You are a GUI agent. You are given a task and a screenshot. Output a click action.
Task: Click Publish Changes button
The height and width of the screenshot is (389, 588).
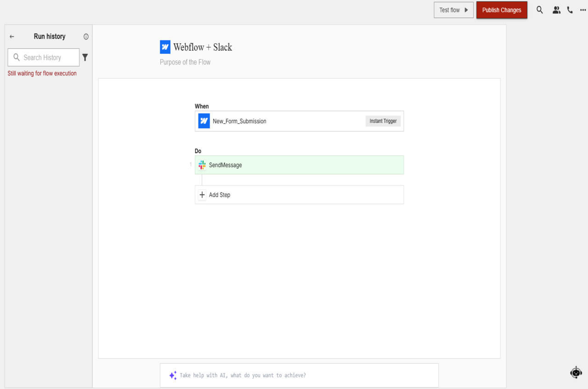click(x=502, y=10)
